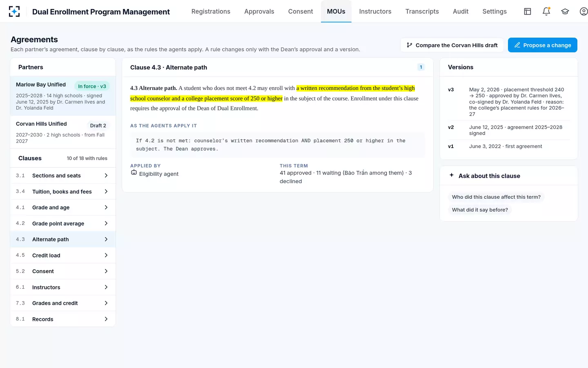Expand the Grade point average clause
The height and width of the screenshot is (368, 588).
point(63,223)
